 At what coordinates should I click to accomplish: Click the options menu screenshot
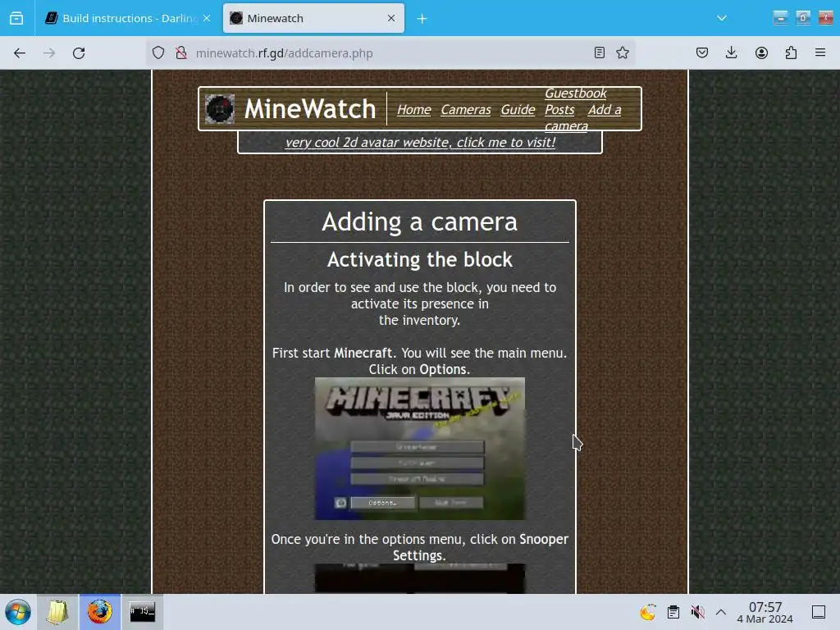(x=419, y=578)
